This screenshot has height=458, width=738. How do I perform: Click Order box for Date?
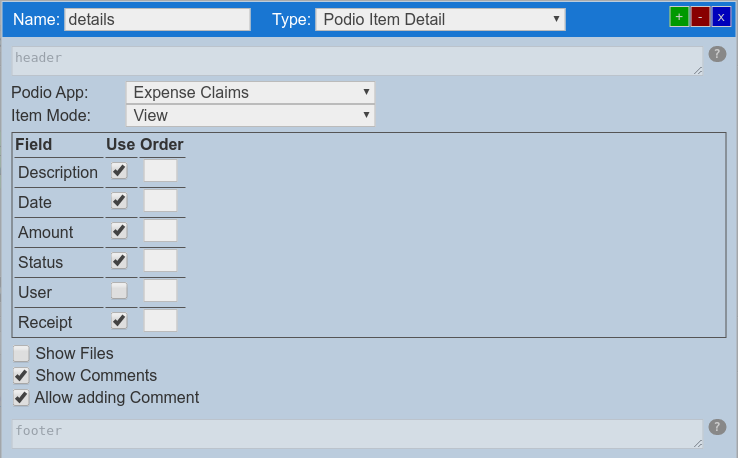160,201
